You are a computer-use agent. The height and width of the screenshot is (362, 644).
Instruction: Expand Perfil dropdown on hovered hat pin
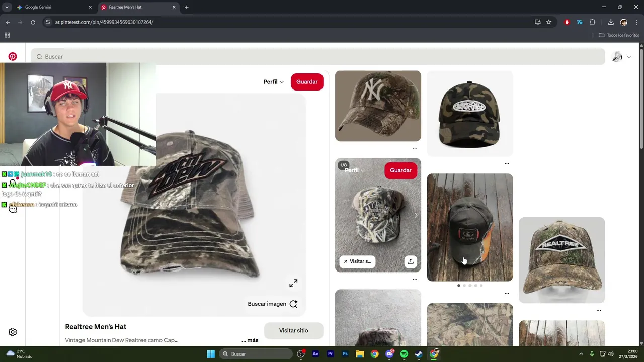[355, 170]
